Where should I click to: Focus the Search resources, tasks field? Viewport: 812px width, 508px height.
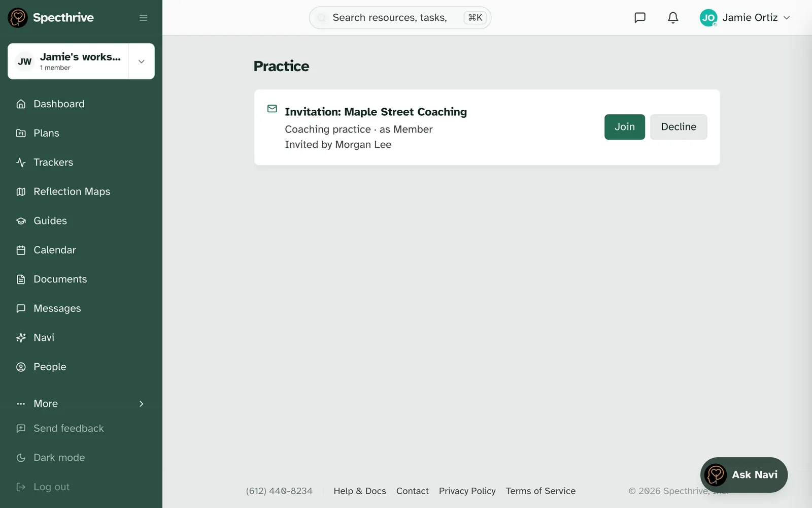tap(400, 18)
